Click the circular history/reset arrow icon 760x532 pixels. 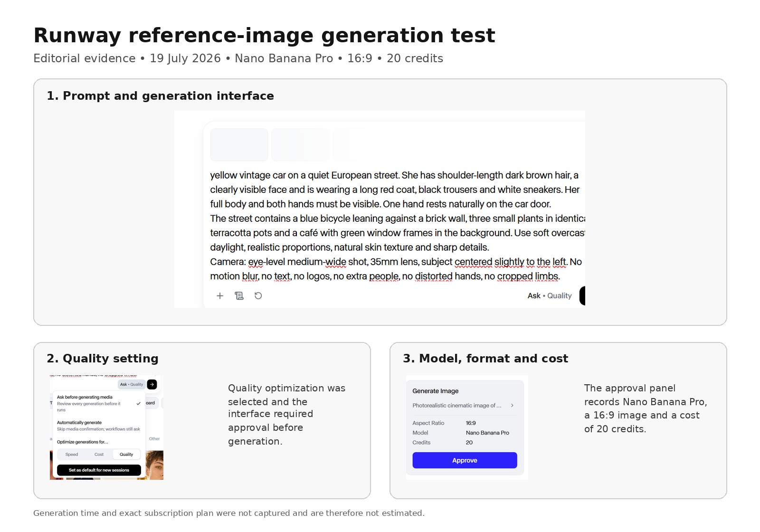258,296
